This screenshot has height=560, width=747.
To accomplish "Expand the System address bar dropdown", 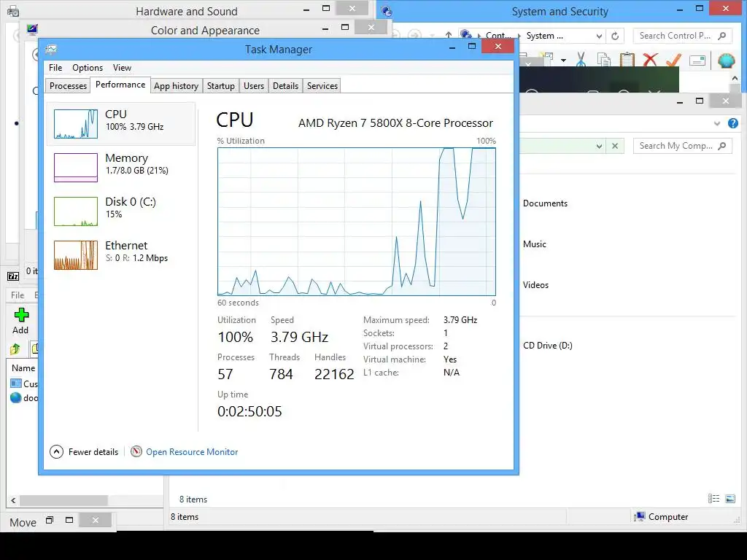I will pyautogui.click(x=599, y=36).
